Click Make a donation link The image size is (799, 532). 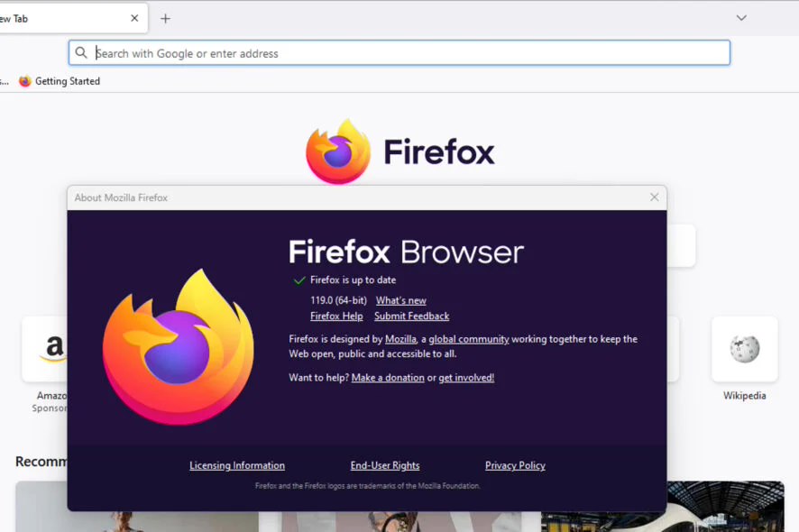[388, 378]
